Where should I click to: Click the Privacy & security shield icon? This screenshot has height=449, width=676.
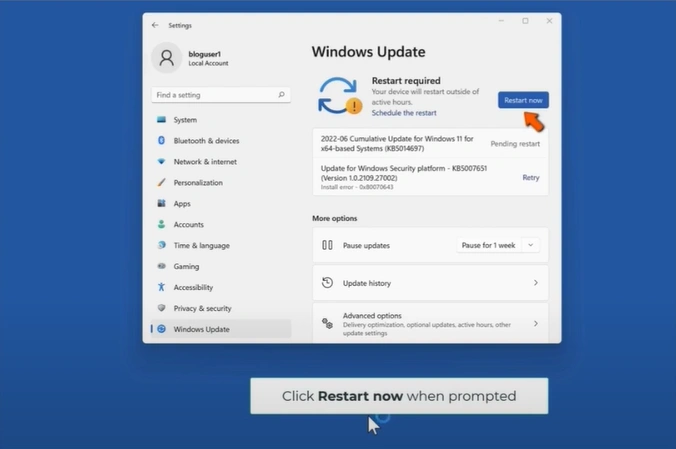point(161,309)
